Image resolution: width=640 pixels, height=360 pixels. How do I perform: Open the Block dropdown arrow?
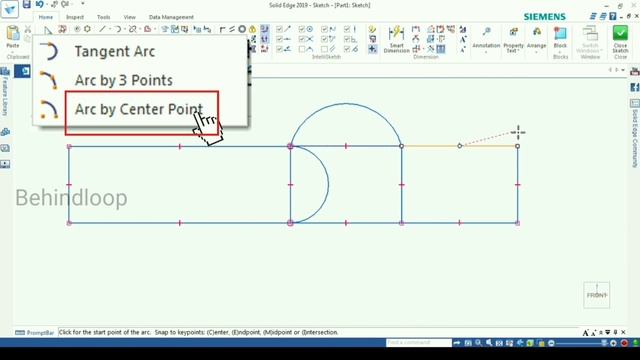coord(560,52)
